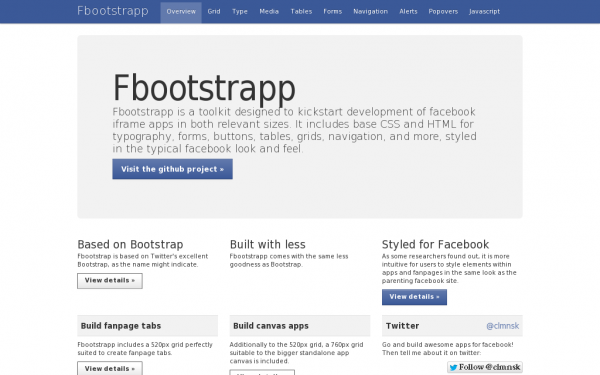Image resolution: width=600 pixels, height=375 pixels.
Task: View details under Based on Bootstrap
Action: [110, 281]
